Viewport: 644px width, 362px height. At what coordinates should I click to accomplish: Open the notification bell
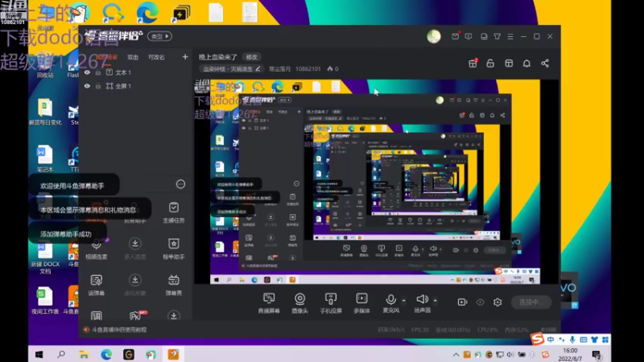coord(526,64)
